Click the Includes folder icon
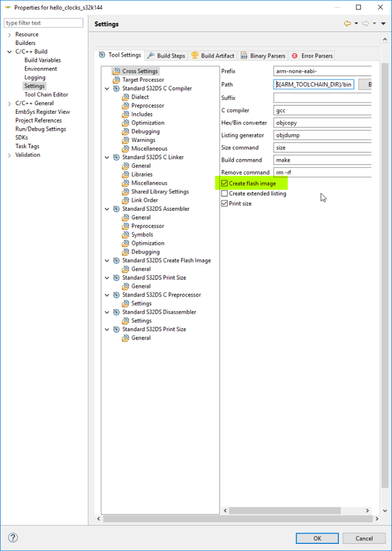This screenshot has width=392, height=551. point(125,114)
